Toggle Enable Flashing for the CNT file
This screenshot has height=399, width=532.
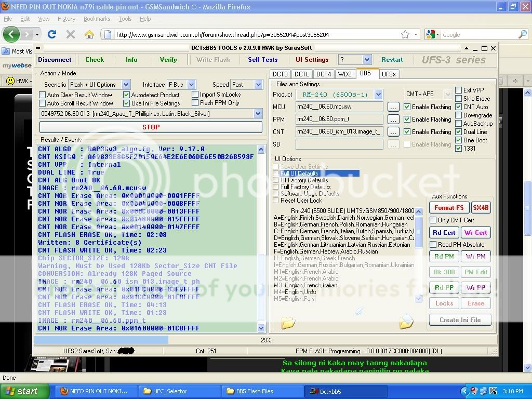click(x=407, y=131)
